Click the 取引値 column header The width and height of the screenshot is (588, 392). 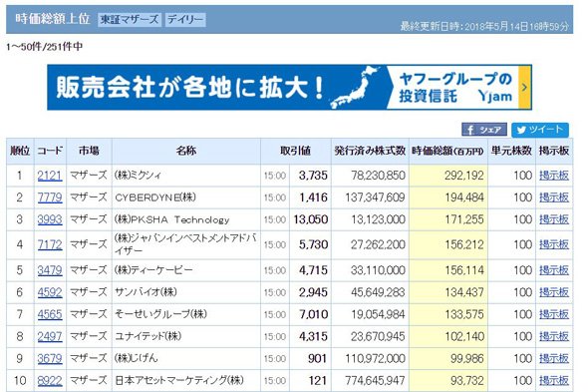[296, 151]
